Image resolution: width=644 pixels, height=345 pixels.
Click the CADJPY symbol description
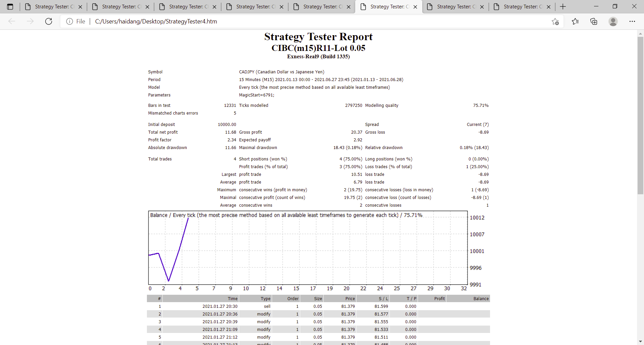(281, 72)
